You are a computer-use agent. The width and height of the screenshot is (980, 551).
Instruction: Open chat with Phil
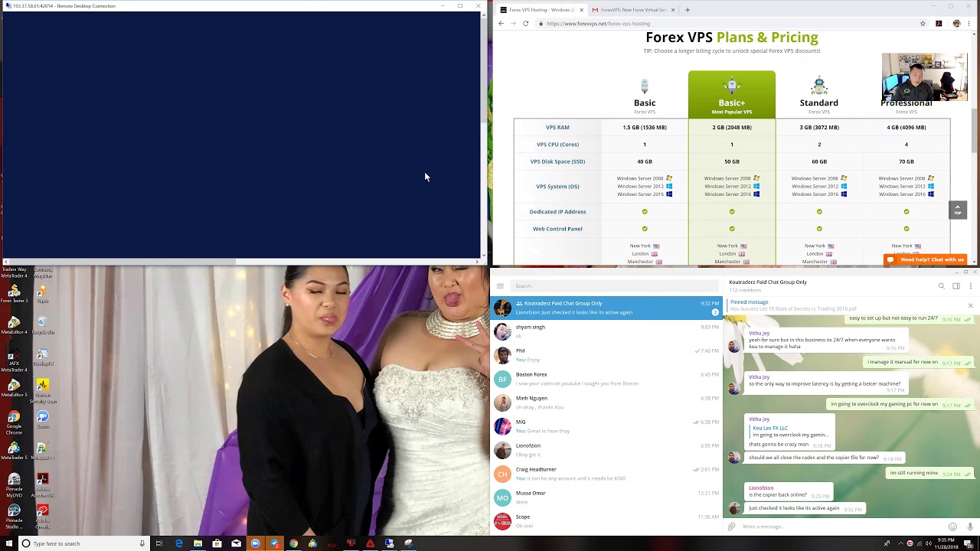pyautogui.click(x=606, y=355)
